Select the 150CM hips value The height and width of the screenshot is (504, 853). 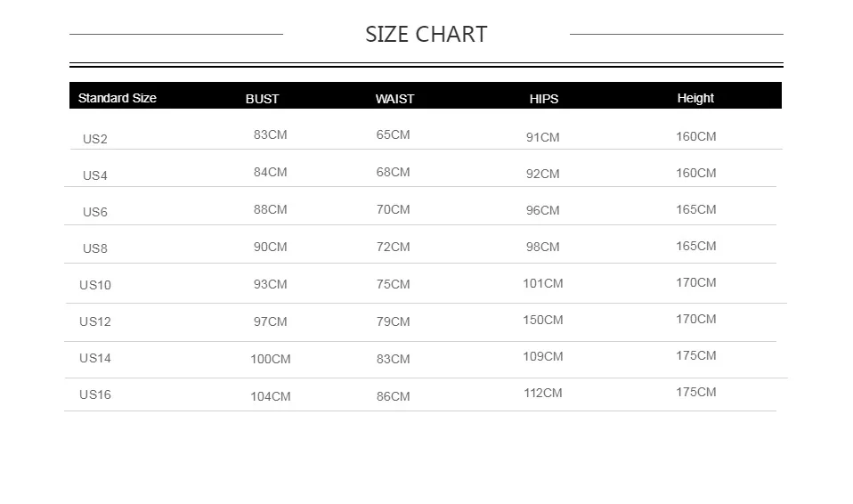(542, 320)
